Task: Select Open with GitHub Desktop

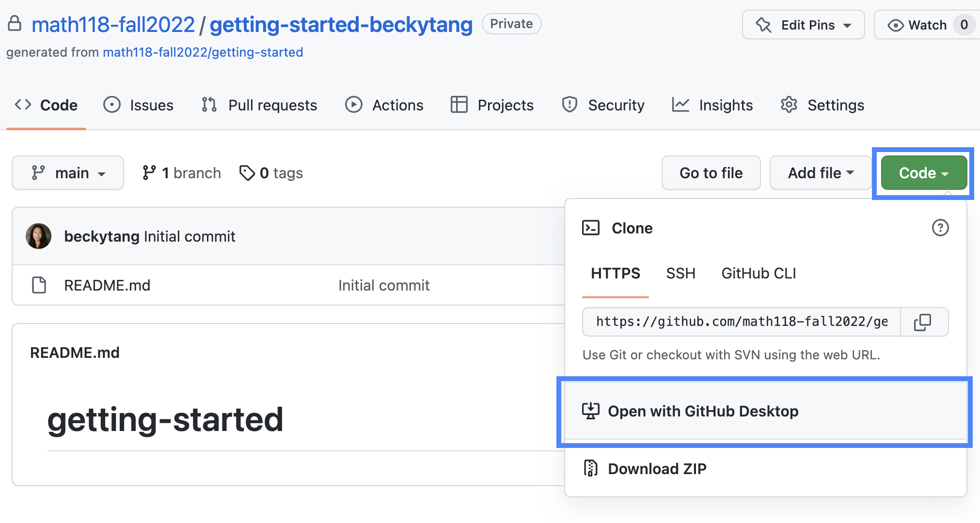Action: pyautogui.click(x=703, y=411)
